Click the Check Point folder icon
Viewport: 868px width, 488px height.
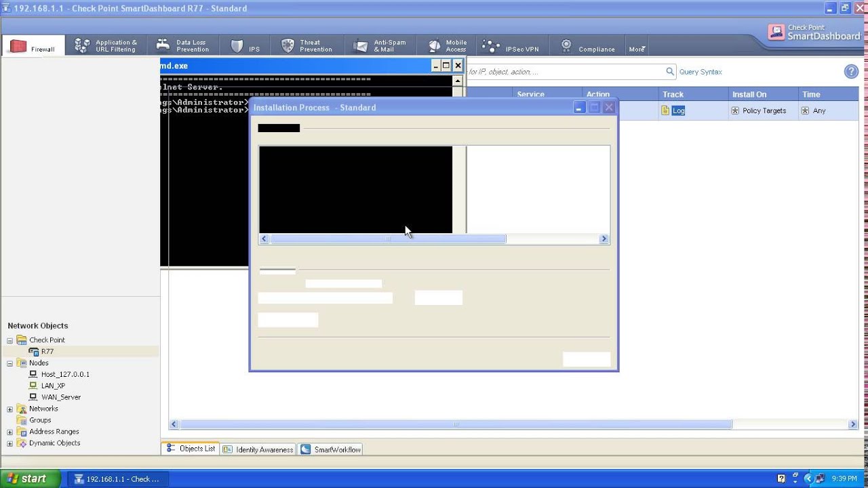click(x=21, y=340)
